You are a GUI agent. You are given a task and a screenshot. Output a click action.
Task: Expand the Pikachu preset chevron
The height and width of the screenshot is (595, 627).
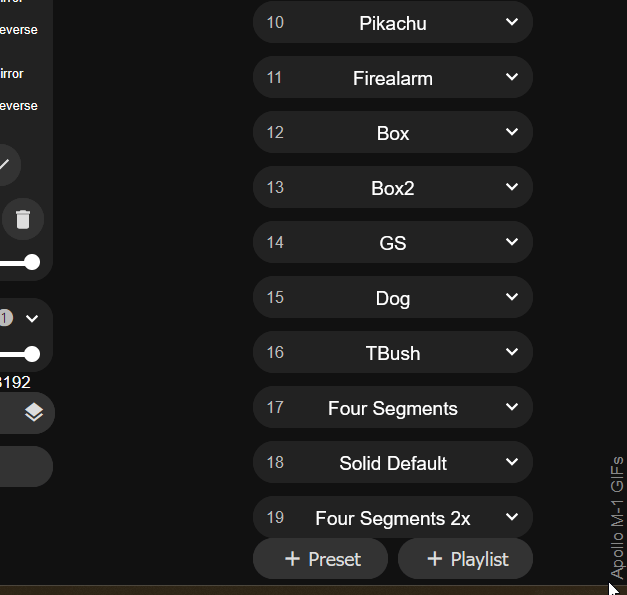[x=512, y=22]
